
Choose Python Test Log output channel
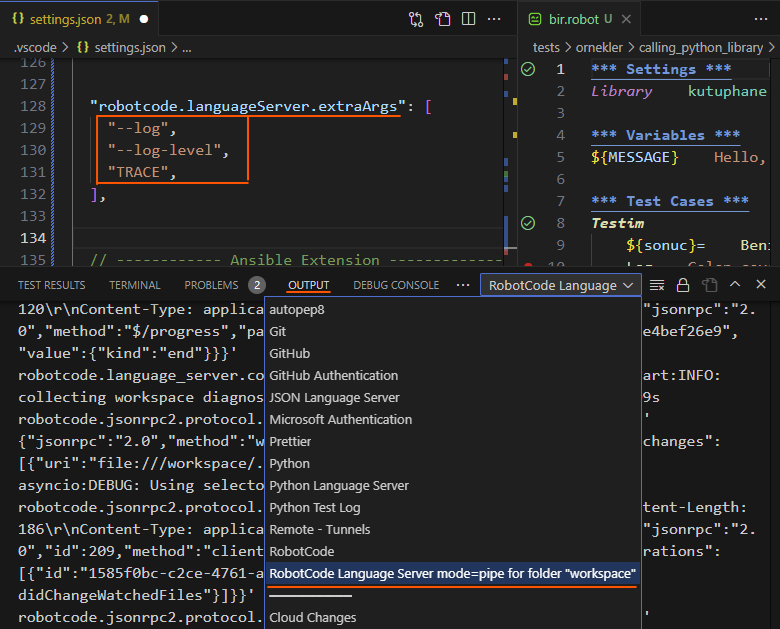(453, 508)
